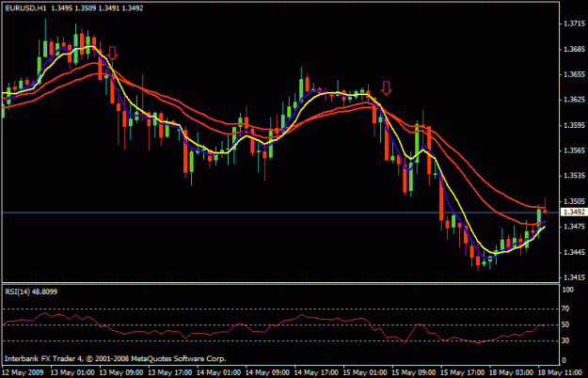Click the RSI scale value 0

click(564, 361)
